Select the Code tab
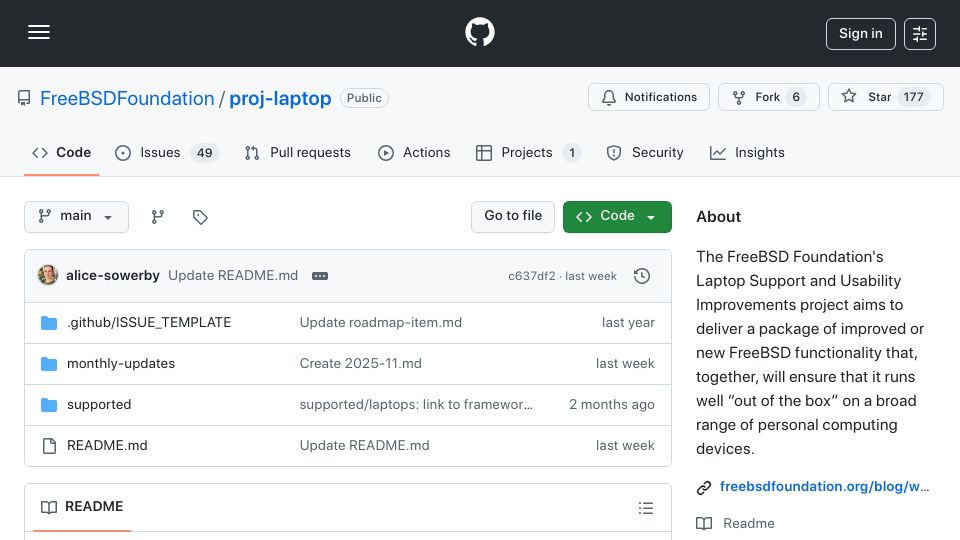 coord(61,153)
